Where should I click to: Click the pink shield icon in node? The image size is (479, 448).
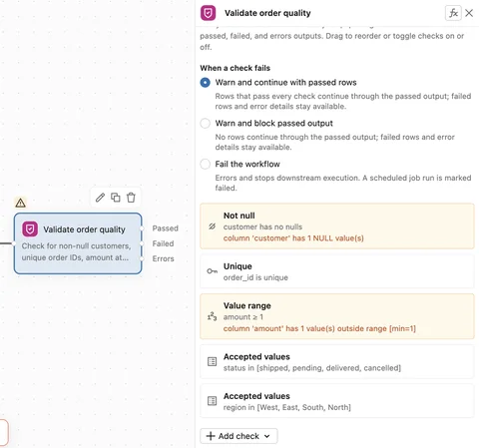[x=30, y=229]
